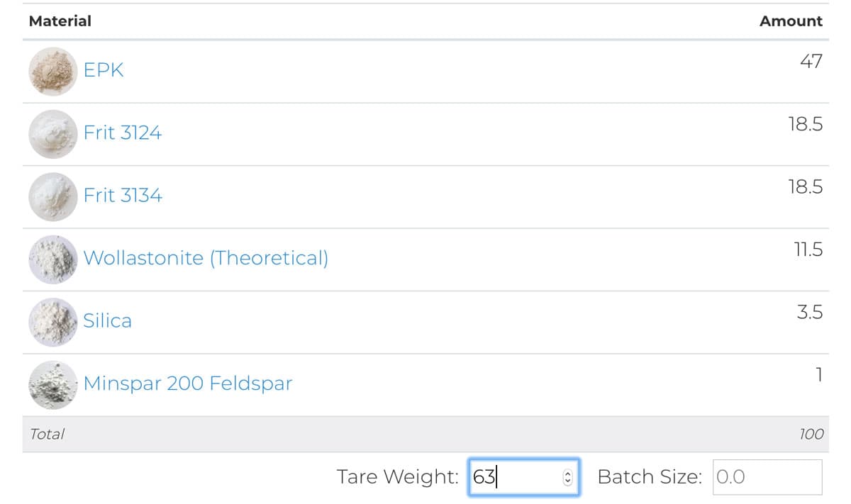Viewport: 851px width, 504px height.
Task: Open Wollastonite (Theoretical) material page
Action: pos(206,258)
